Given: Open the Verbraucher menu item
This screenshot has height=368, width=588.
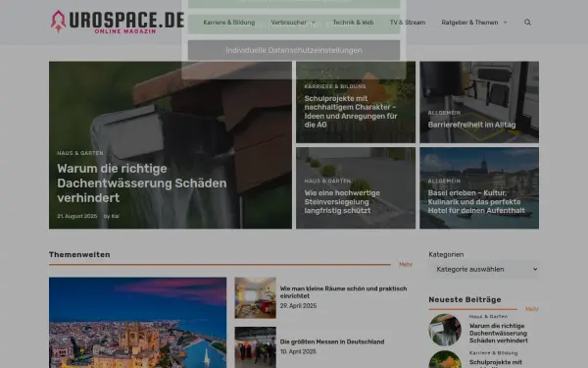Looking at the screenshot, I should click(289, 23).
